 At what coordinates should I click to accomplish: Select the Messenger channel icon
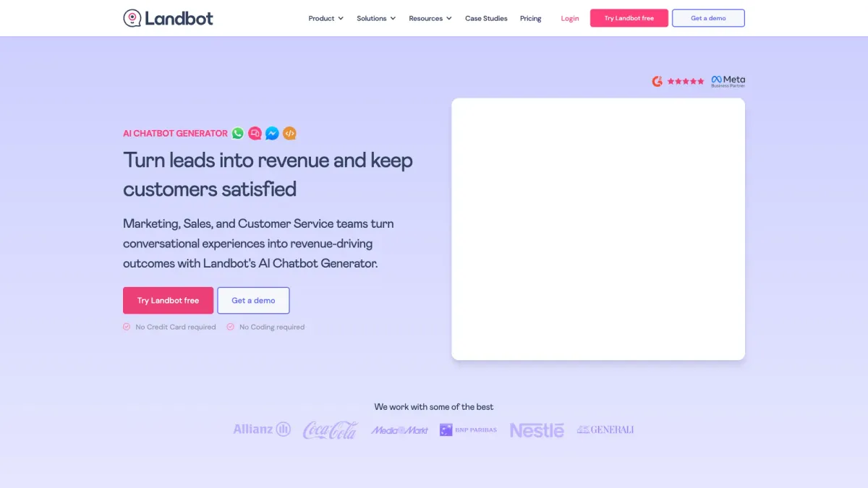pyautogui.click(x=272, y=133)
